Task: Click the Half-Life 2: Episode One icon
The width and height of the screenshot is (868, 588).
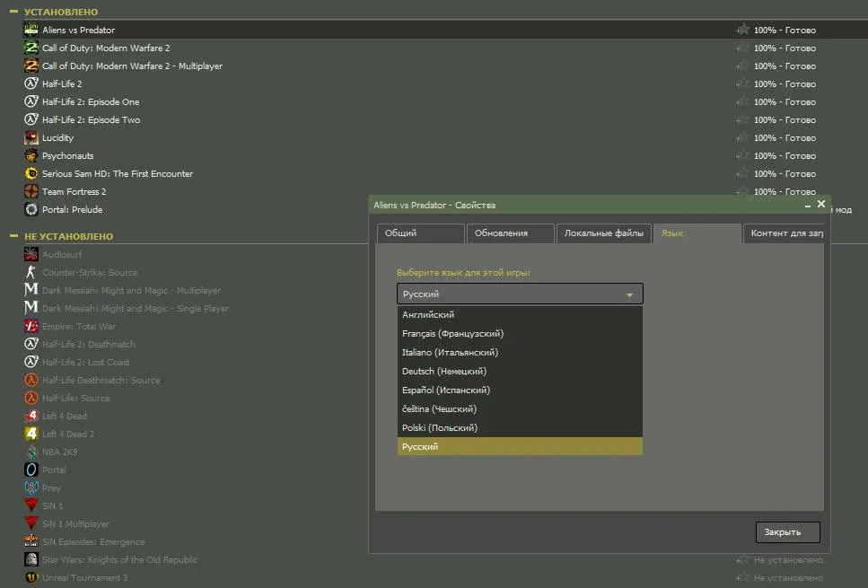Action: [x=31, y=101]
